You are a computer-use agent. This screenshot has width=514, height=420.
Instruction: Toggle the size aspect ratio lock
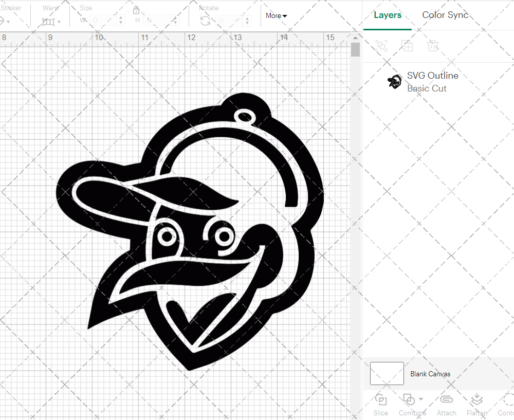point(136,10)
